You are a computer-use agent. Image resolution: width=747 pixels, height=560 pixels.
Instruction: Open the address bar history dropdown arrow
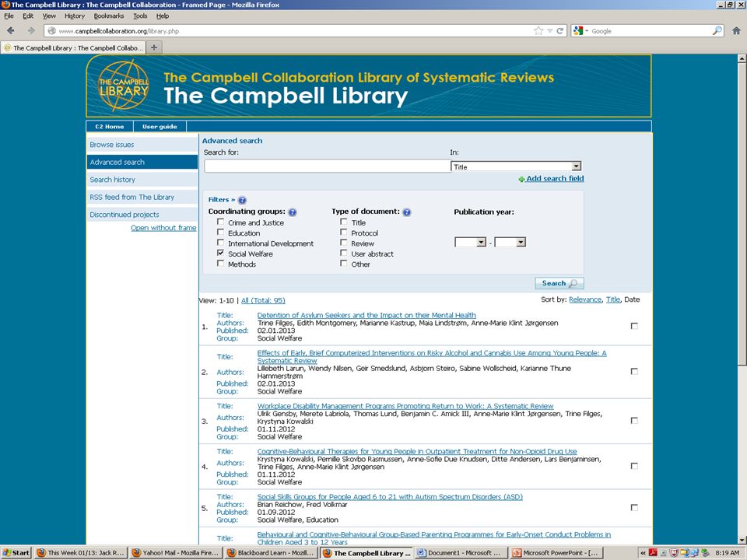550,31
